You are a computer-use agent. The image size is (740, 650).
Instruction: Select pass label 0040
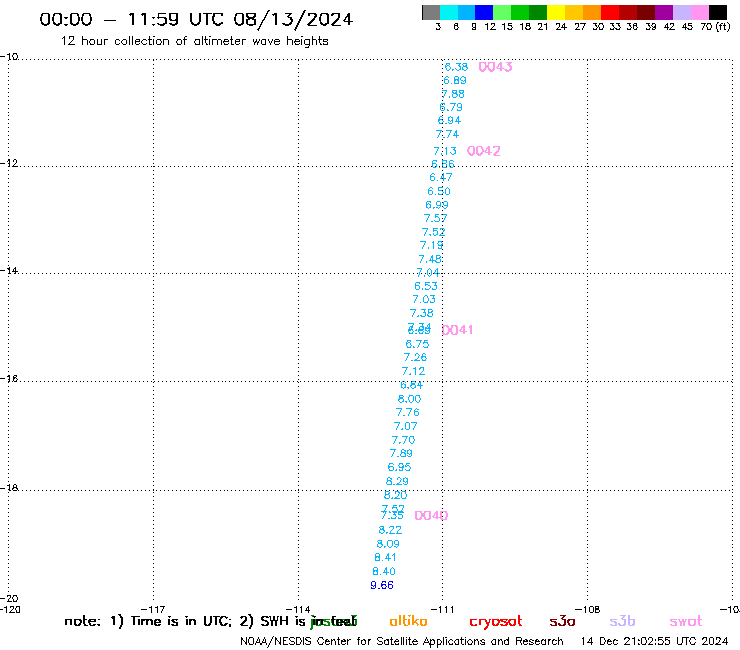[x=431, y=515]
